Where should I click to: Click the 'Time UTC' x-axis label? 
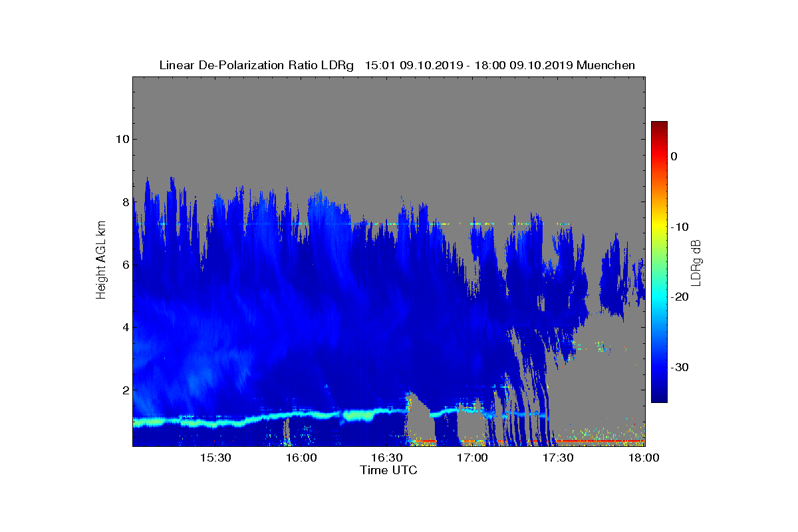tap(388, 470)
